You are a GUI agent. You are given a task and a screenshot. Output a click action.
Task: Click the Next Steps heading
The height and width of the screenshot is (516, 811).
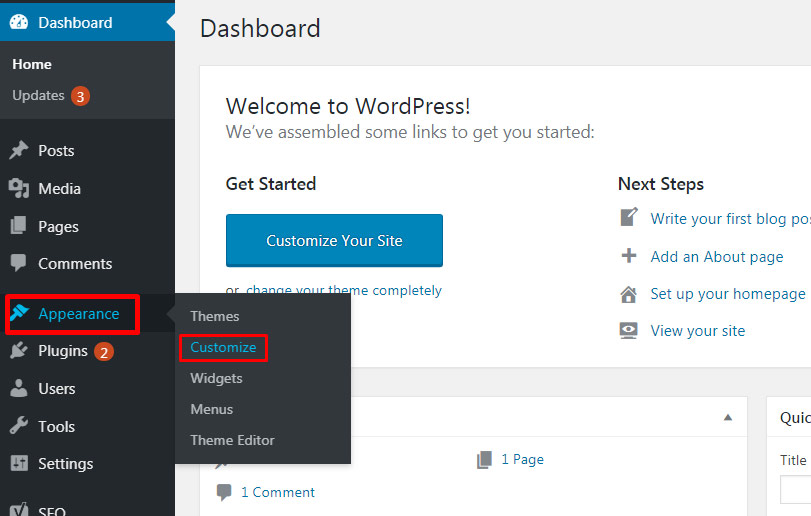tap(660, 184)
